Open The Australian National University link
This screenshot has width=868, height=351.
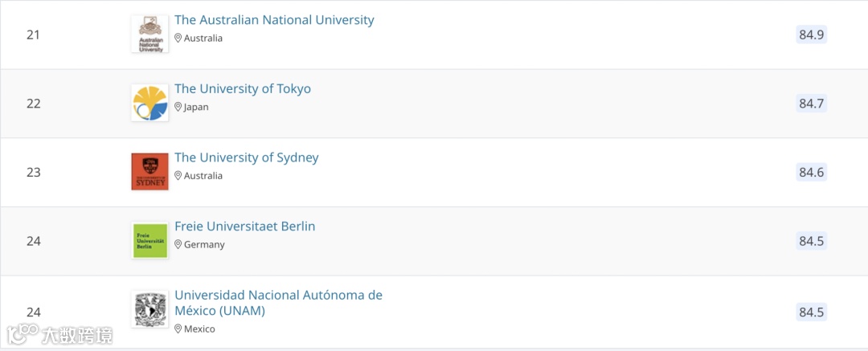(x=274, y=20)
